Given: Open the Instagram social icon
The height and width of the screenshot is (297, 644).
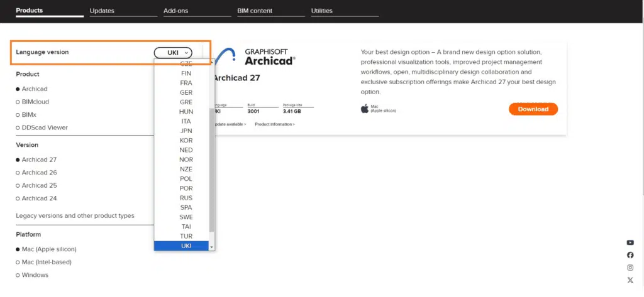Looking at the screenshot, I should (630, 267).
